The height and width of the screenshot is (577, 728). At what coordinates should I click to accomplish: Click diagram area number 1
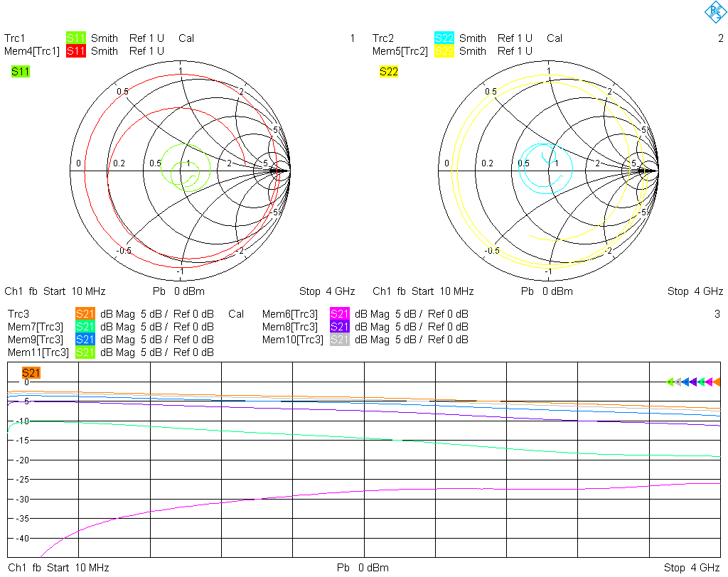pyautogui.click(x=353, y=38)
